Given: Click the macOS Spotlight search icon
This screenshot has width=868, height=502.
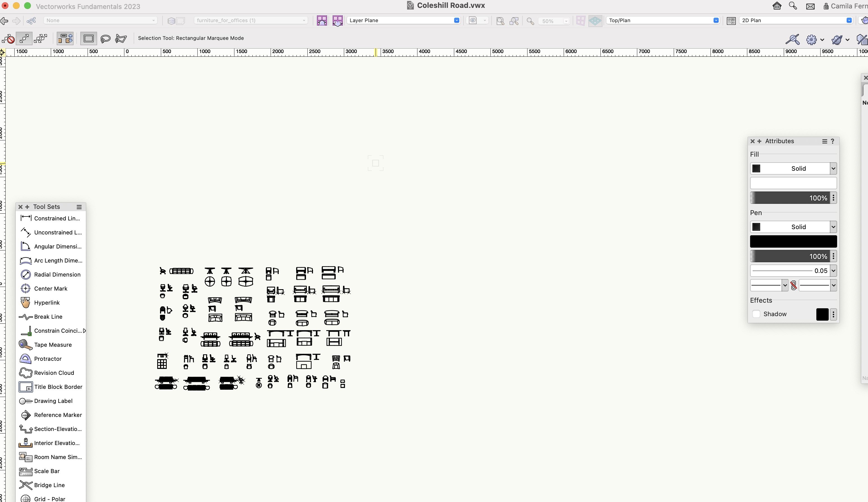Looking at the screenshot, I should tap(792, 6).
